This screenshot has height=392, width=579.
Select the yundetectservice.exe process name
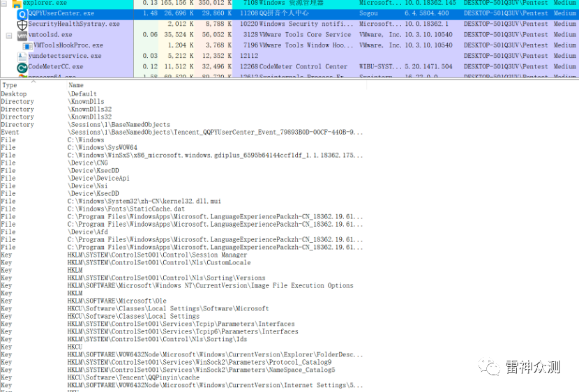pos(65,56)
